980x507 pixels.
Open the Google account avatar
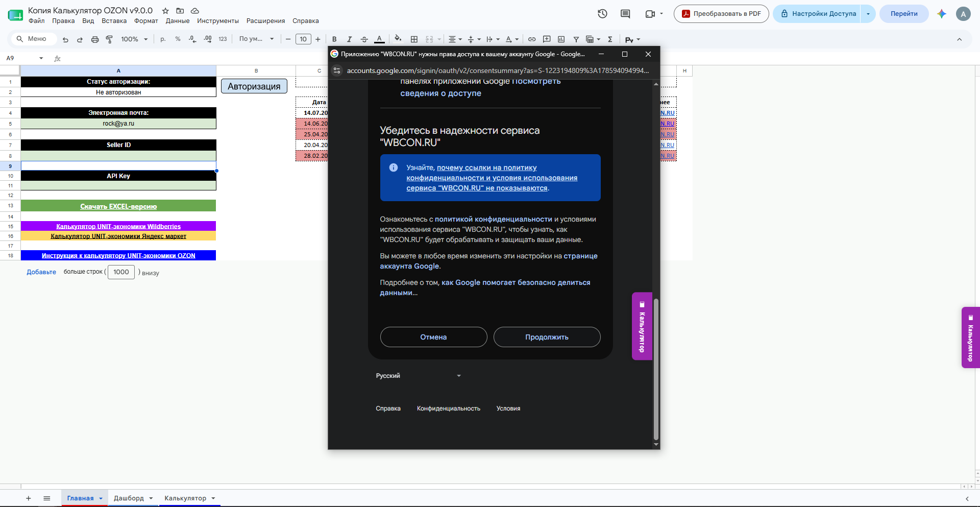[963, 14]
